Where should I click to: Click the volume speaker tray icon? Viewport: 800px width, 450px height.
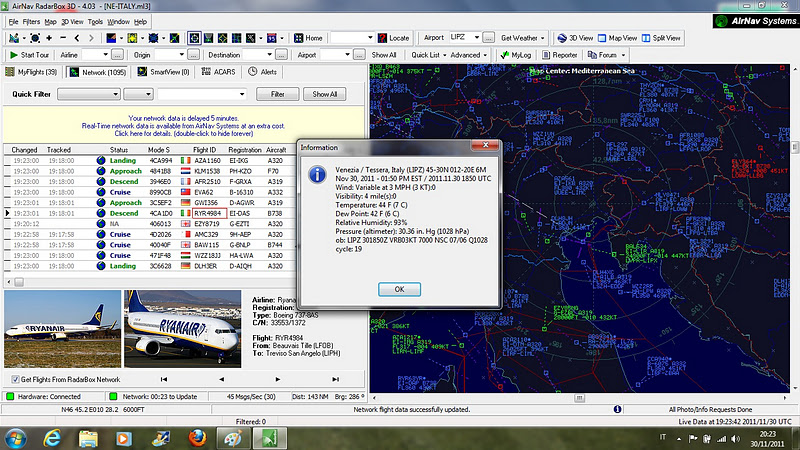tap(735, 438)
